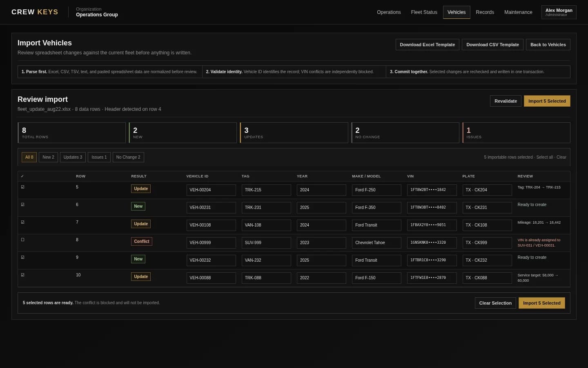Toggle checkbox for row 7 VEH-00108
This screenshot has width=588, height=368.
[22, 222]
